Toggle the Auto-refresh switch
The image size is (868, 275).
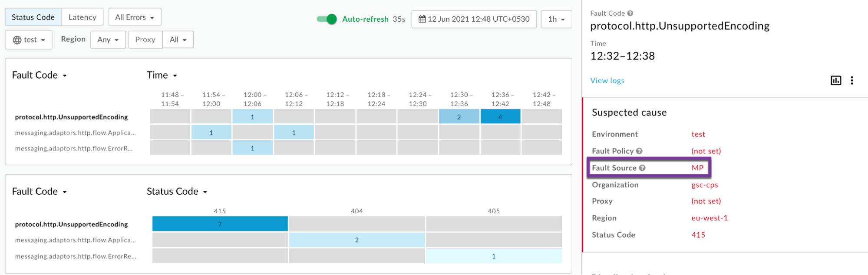pos(327,19)
